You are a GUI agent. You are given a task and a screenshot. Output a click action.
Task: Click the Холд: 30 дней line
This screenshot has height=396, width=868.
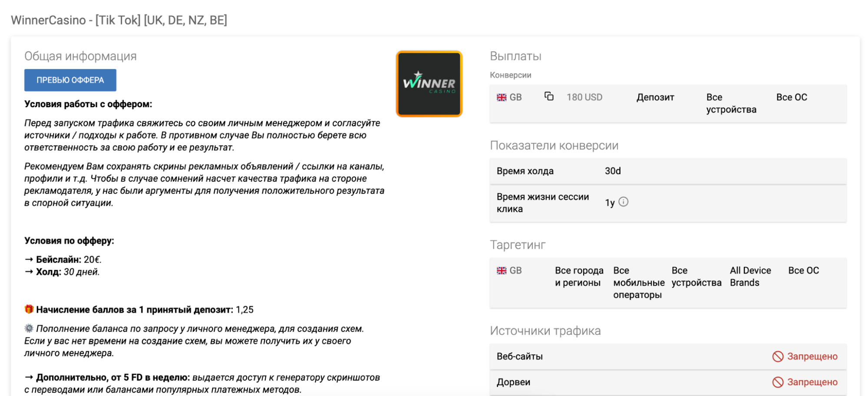(63, 272)
